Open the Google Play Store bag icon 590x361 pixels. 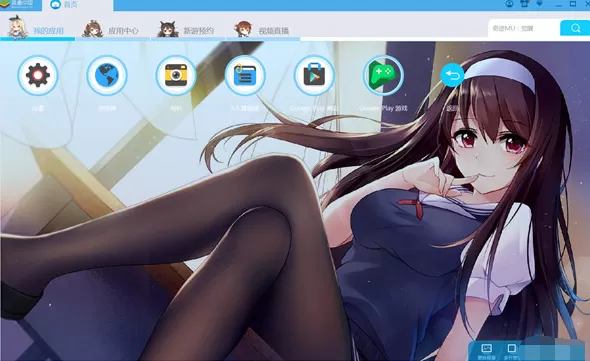(314, 75)
